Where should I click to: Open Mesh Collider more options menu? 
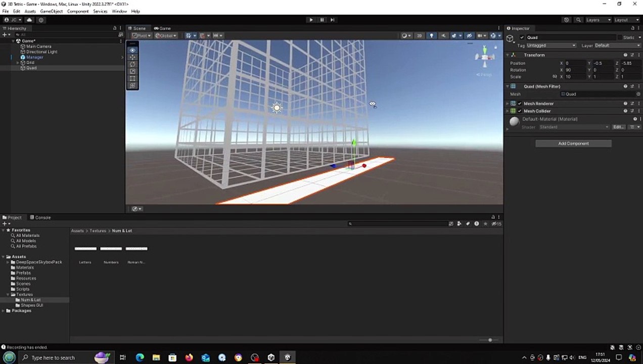(638, 111)
